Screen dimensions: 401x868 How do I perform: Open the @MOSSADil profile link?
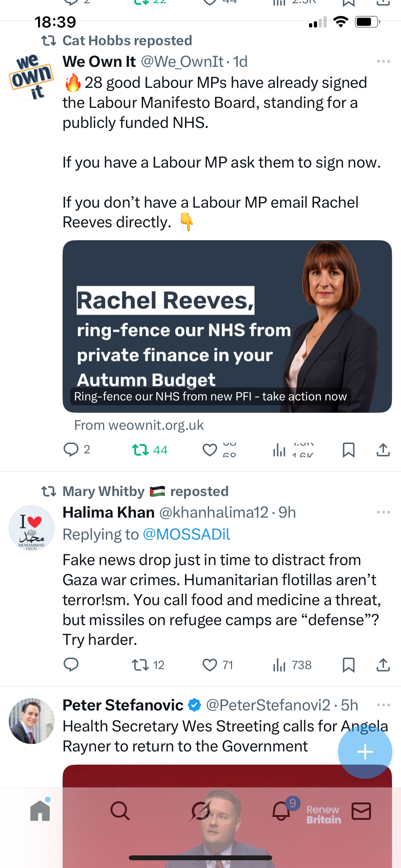point(186,534)
